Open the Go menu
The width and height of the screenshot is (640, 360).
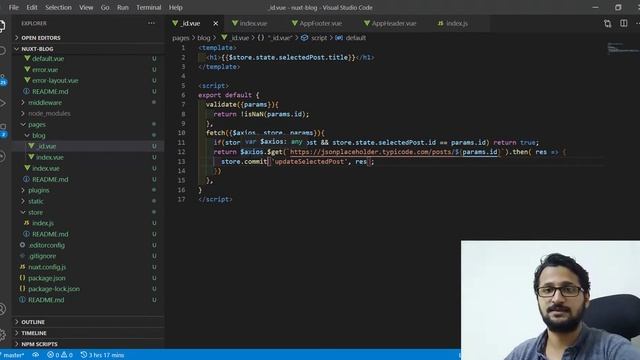[x=105, y=7]
